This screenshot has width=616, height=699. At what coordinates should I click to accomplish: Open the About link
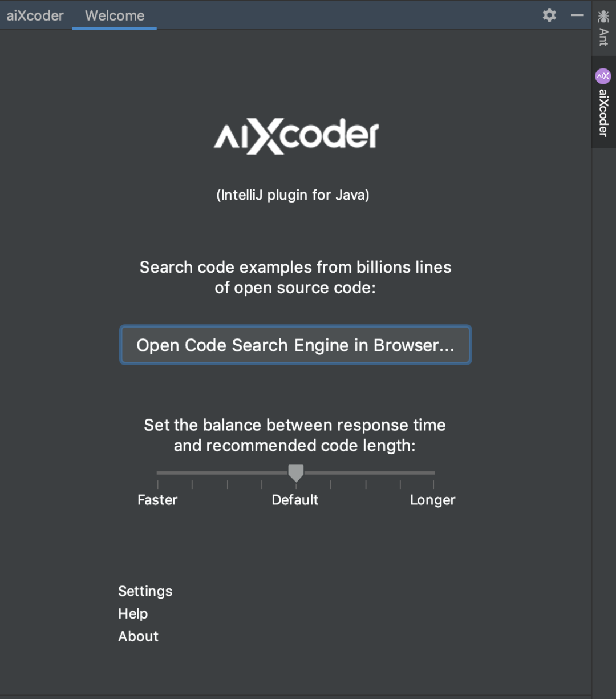click(138, 636)
